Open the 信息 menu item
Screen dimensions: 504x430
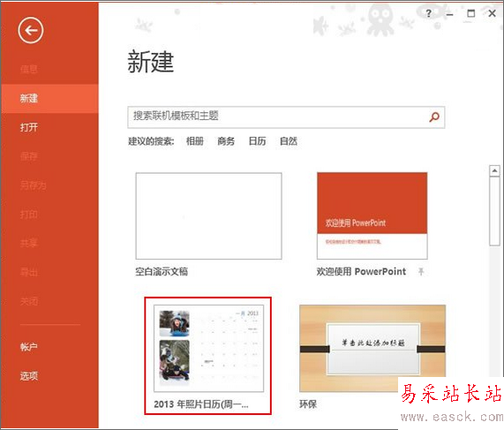pos(29,69)
